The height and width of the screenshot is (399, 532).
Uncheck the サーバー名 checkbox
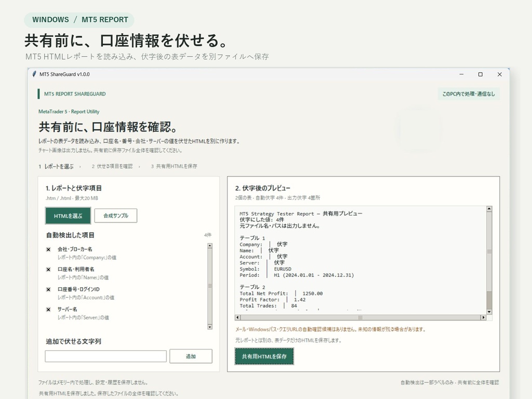(48, 310)
